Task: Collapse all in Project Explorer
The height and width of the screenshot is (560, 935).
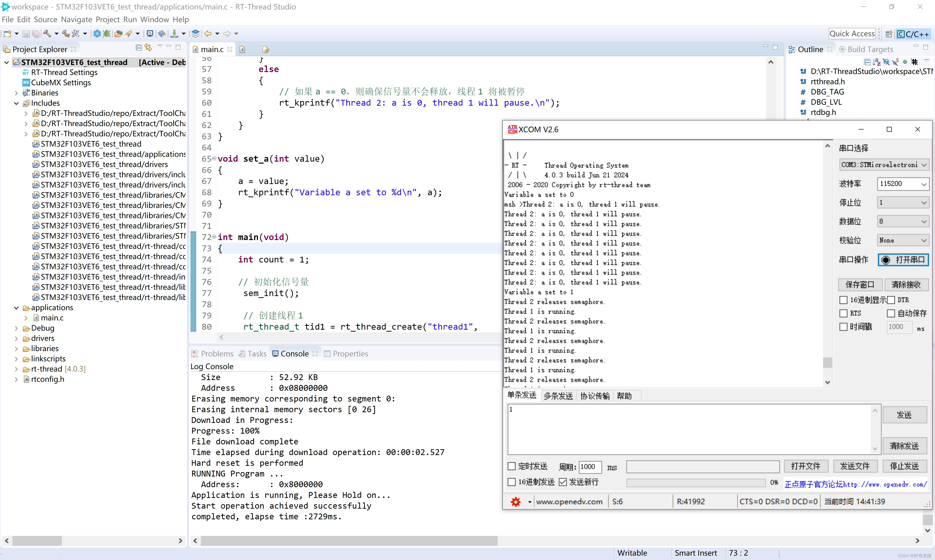Action: 139,47
